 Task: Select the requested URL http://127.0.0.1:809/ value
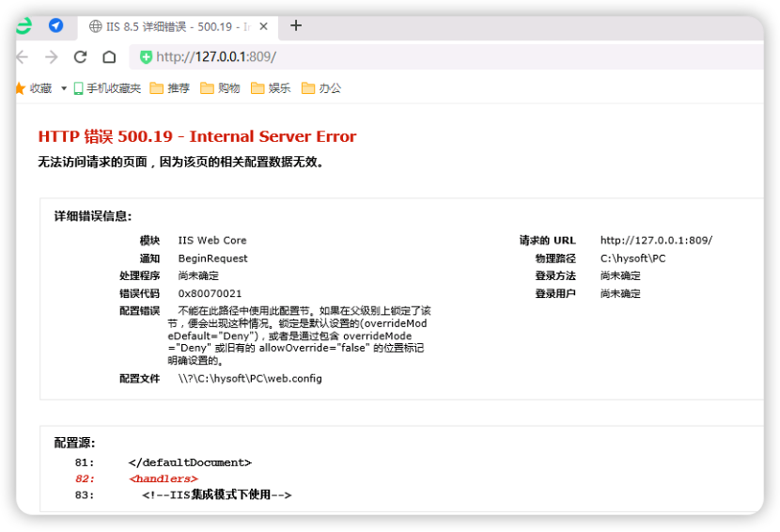(x=656, y=241)
